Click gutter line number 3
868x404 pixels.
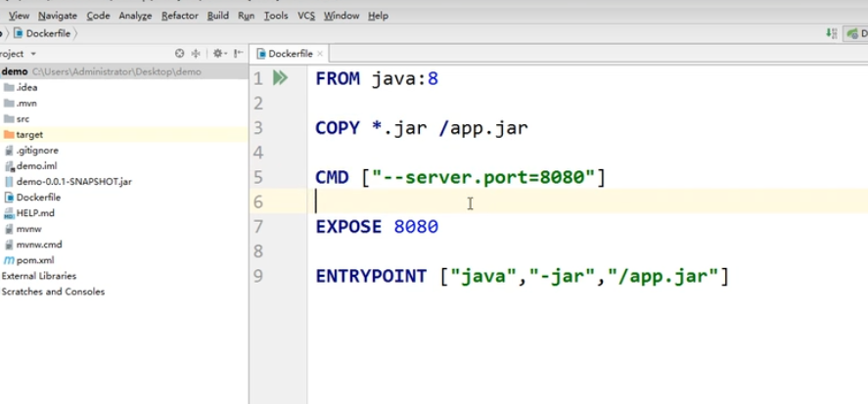point(258,128)
